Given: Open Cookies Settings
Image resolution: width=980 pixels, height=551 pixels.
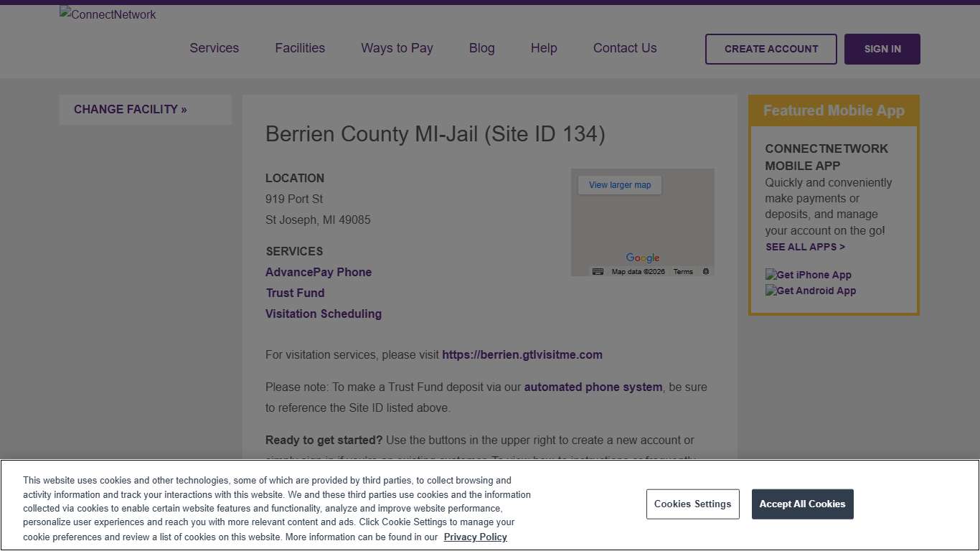Looking at the screenshot, I should pos(692,504).
